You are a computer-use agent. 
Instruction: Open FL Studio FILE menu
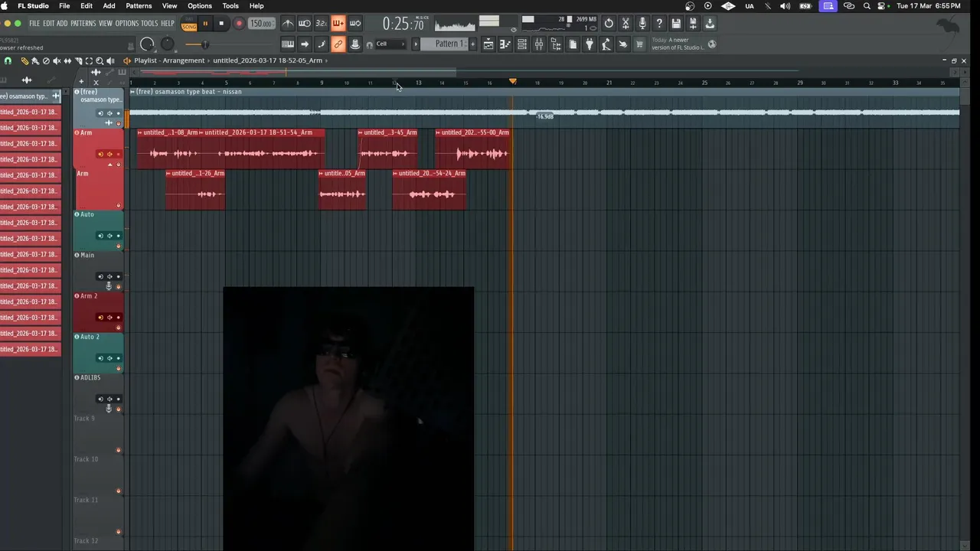pos(34,24)
